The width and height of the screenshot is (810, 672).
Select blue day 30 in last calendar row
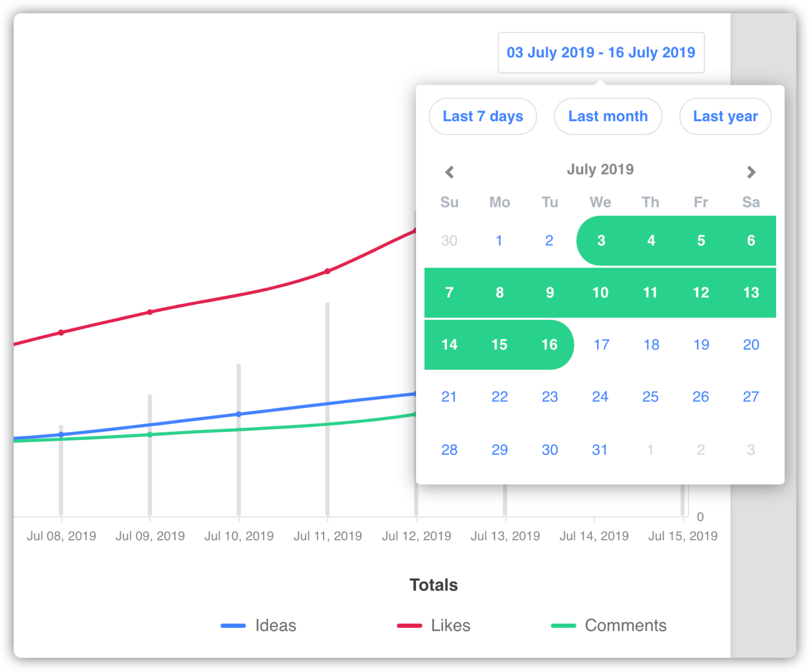pos(550,450)
